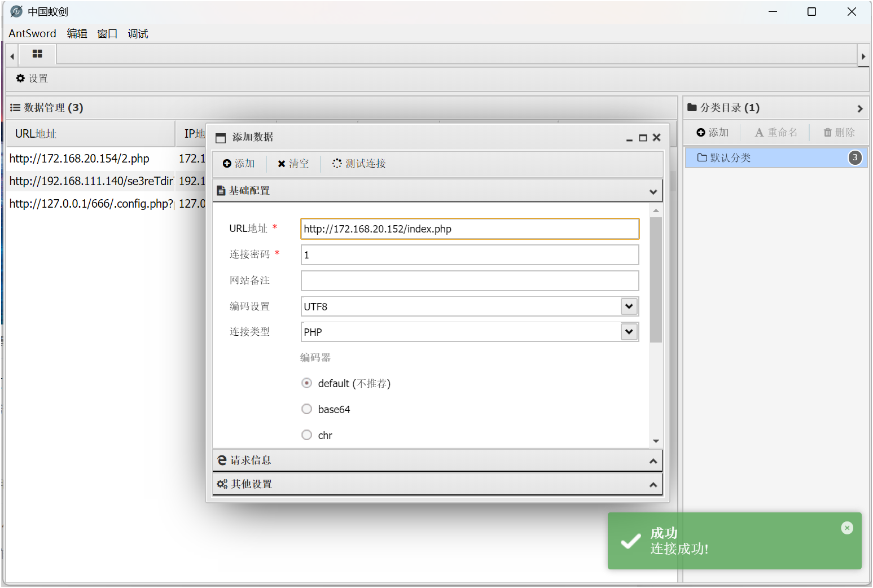Image resolution: width=873 pixels, height=588 pixels.
Task: Open the 编码设置 UTF8 dropdown
Action: coord(629,306)
